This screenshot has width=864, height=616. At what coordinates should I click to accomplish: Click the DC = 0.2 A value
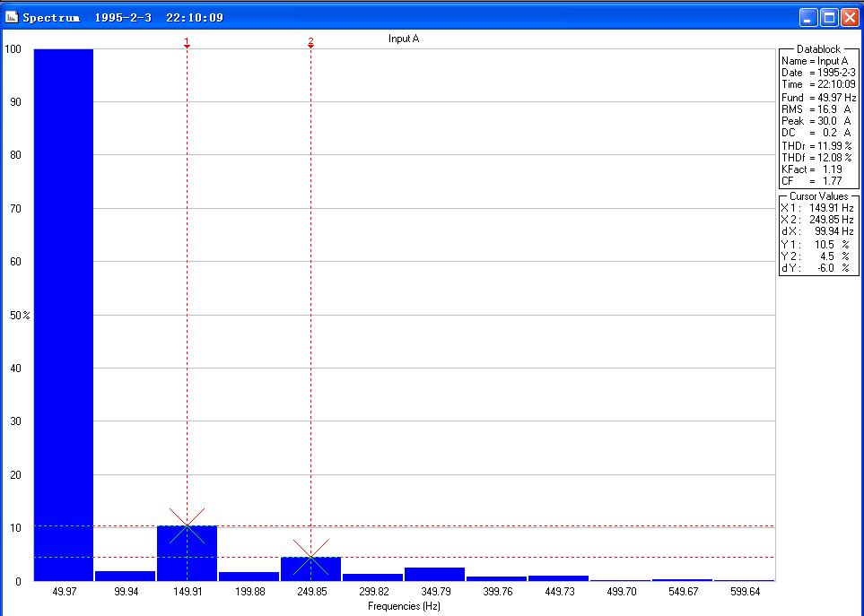coord(816,133)
